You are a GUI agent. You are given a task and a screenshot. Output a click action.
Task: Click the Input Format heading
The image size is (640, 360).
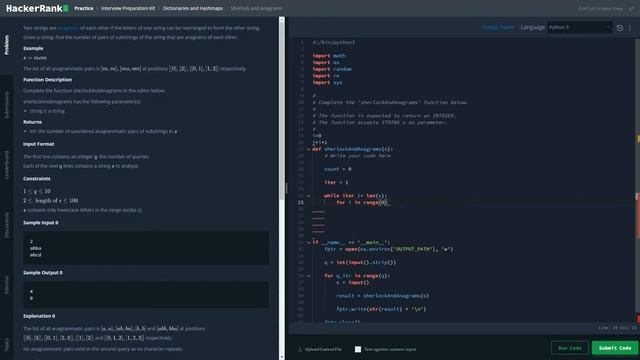coord(38,144)
